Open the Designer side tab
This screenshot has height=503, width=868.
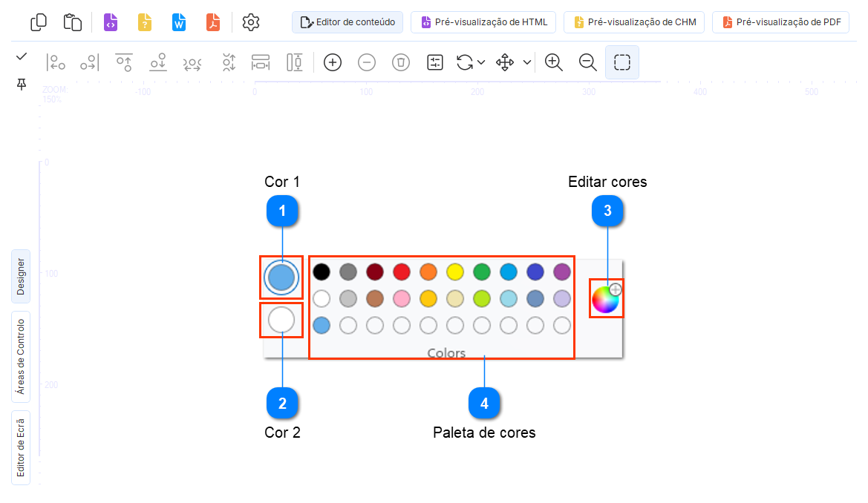[21, 276]
